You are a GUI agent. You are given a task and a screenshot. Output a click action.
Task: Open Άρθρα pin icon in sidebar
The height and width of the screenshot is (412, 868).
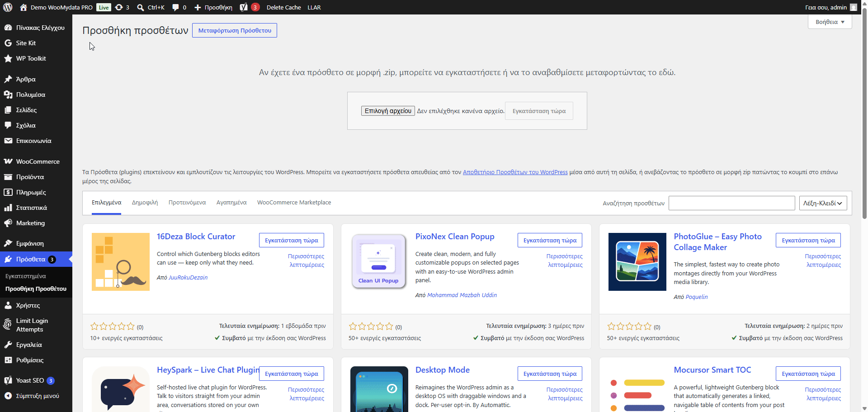point(8,79)
